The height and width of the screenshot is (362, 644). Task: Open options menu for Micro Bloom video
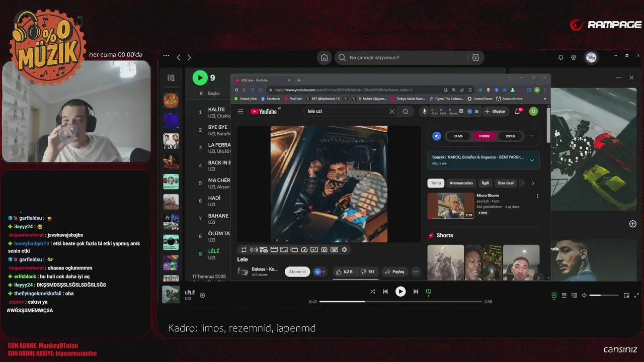(x=537, y=196)
